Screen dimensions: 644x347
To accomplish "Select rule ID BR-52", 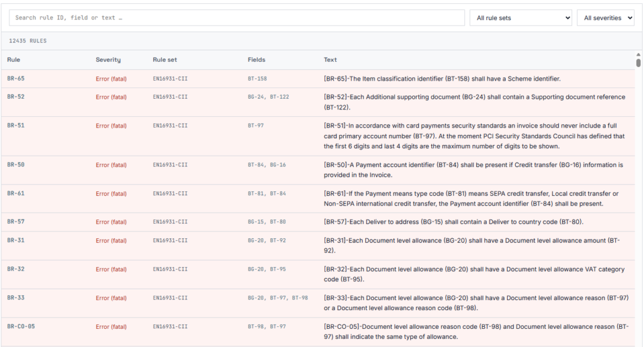I will tap(16, 97).
